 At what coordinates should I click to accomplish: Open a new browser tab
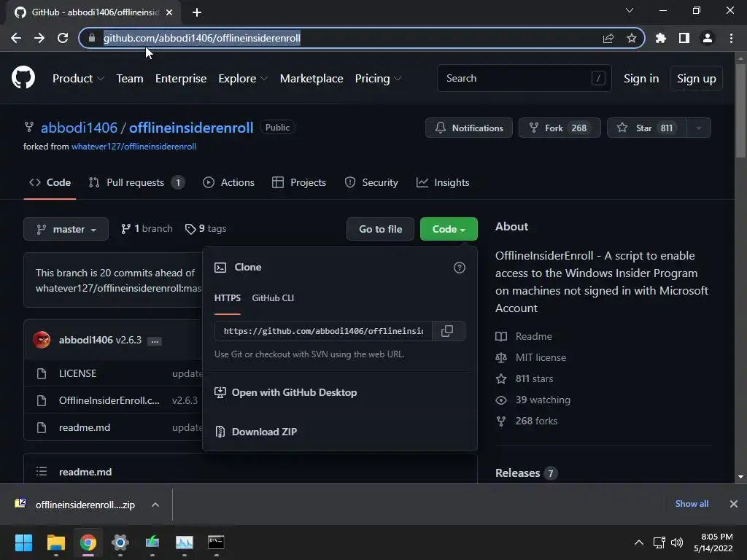[197, 12]
